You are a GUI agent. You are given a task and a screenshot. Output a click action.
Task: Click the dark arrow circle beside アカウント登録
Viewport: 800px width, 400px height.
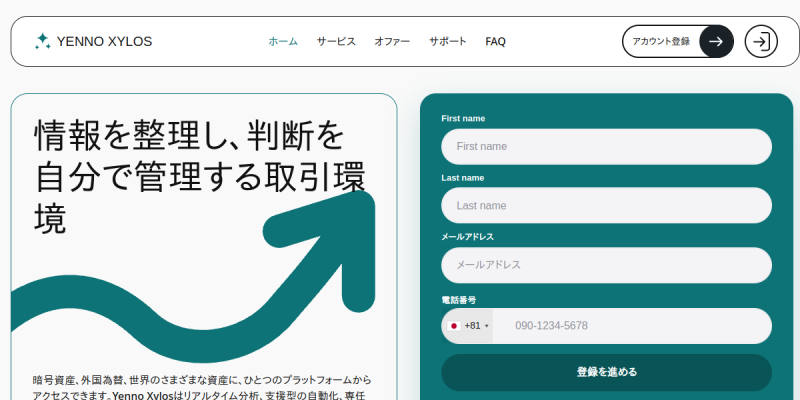(x=716, y=41)
